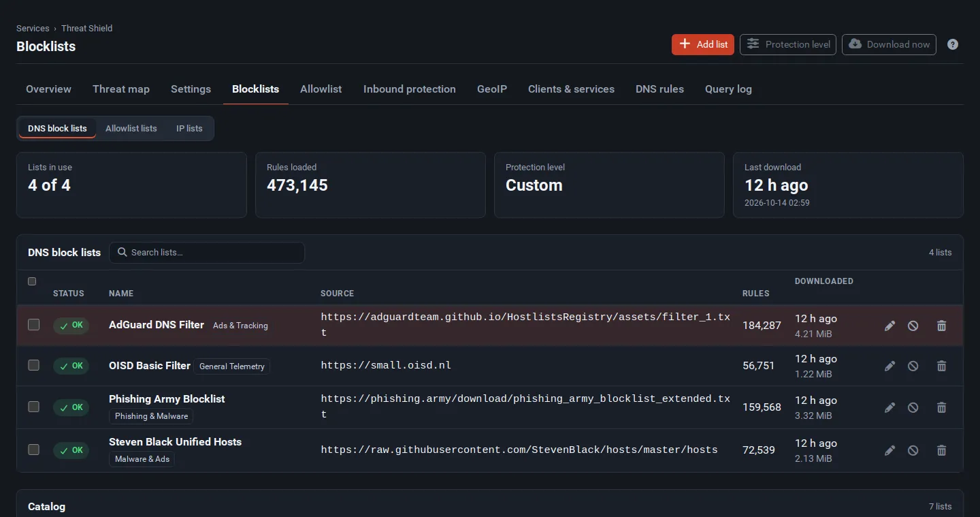The image size is (980, 517).
Task: Click the Malware & Ads tag
Action: point(142,459)
